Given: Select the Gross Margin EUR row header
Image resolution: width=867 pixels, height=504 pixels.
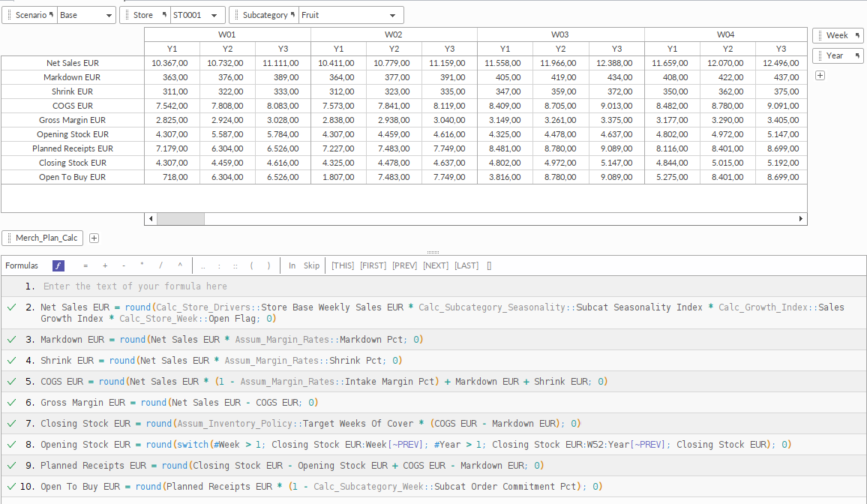Looking at the screenshot, I should point(73,120).
